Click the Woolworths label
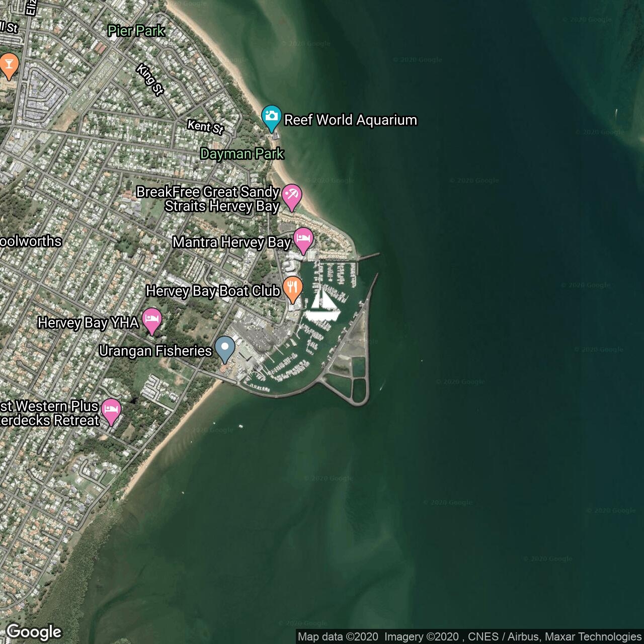The image size is (644, 644). pyautogui.click(x=30, y=241)
